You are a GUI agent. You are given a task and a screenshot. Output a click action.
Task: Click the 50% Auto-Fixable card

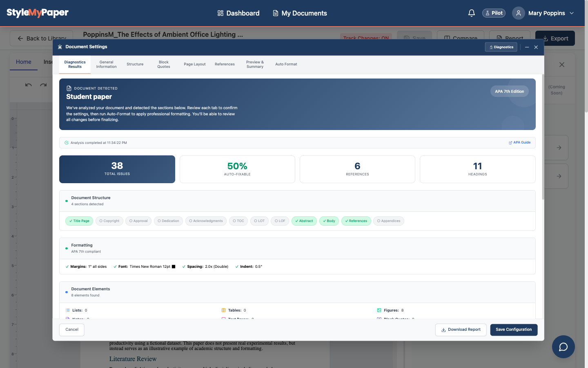click(x=237, y=169)
